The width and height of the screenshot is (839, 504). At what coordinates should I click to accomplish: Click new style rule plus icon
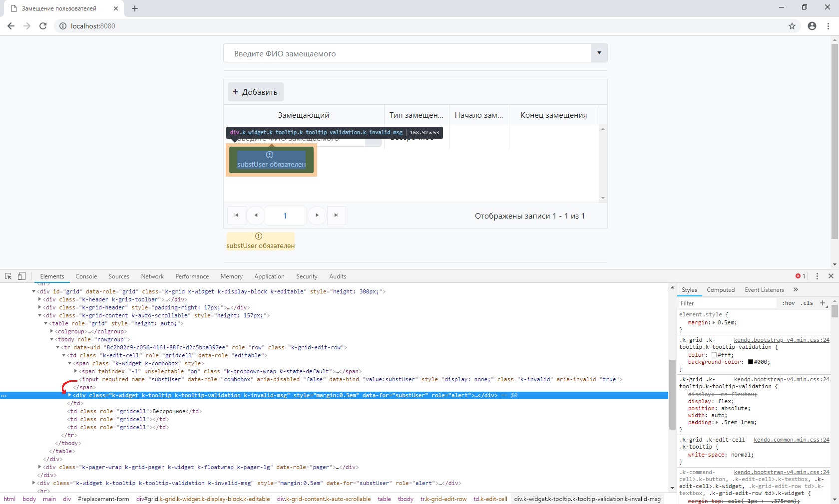point(823,303)
